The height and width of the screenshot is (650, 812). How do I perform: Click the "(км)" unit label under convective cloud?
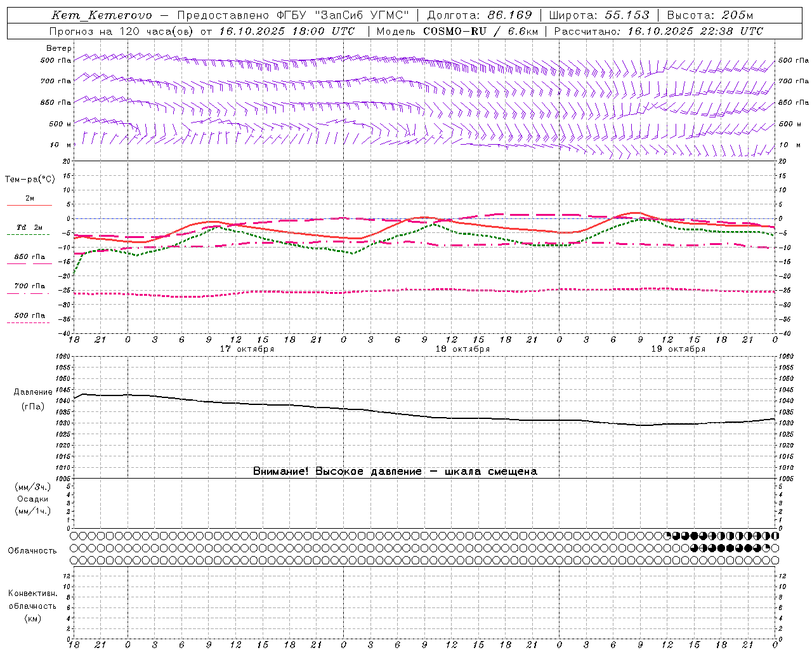[33, 618]
